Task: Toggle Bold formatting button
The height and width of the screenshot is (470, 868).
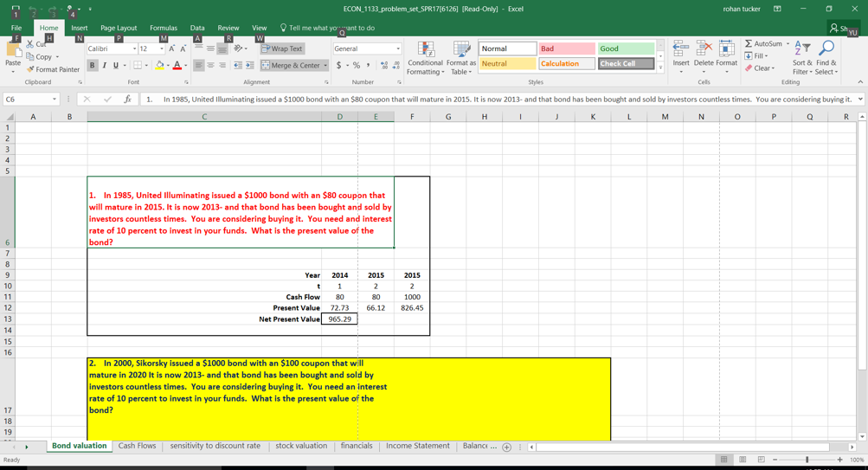Action: point(92,65)
